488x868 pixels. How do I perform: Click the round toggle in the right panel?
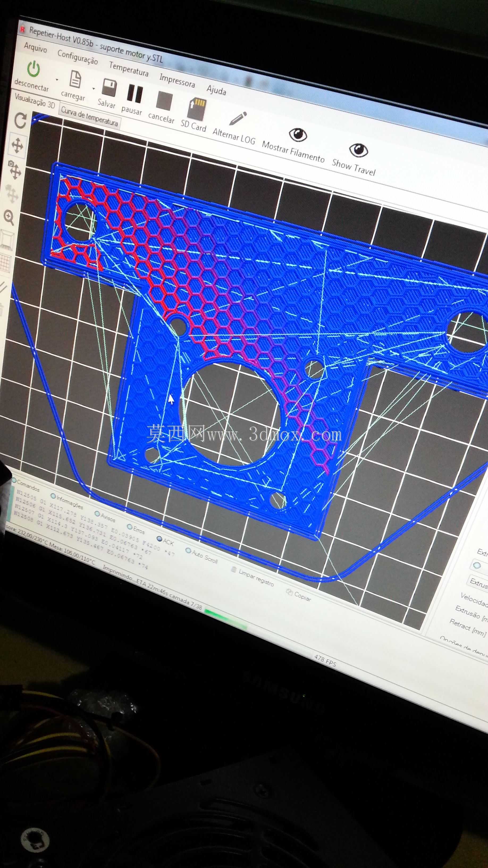477,565
